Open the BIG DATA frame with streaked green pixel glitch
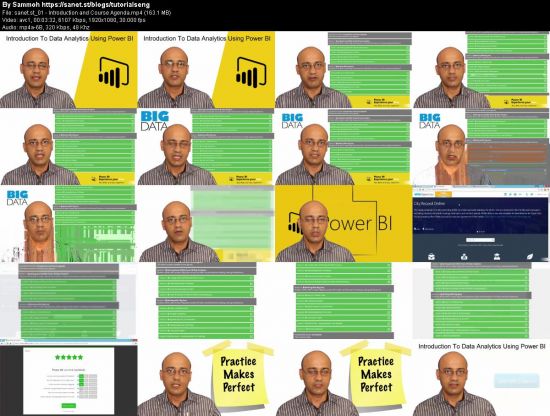The image size is (550, 416). coord(68,223)
